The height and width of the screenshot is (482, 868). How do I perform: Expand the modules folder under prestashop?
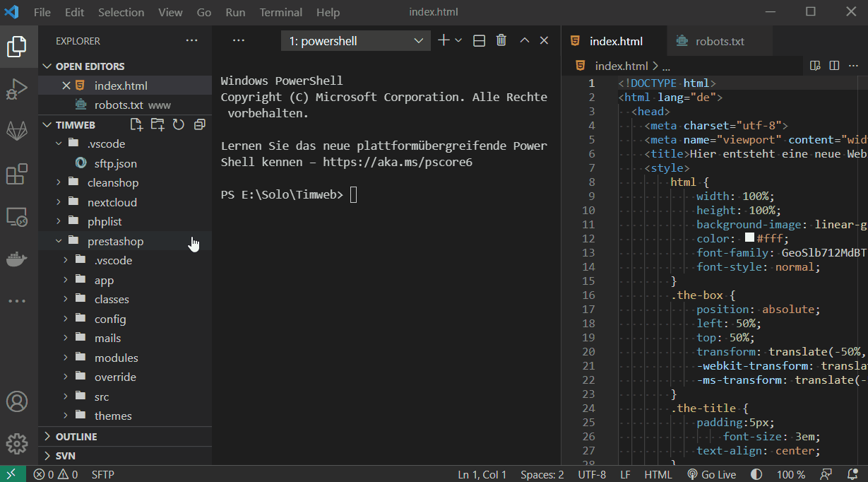[x=125, y=358]
